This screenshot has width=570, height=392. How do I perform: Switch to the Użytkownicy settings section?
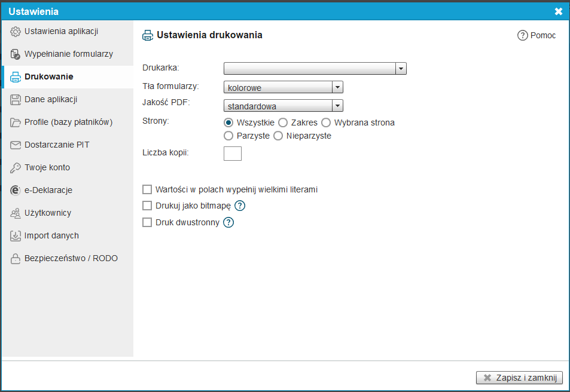(48, 213)
